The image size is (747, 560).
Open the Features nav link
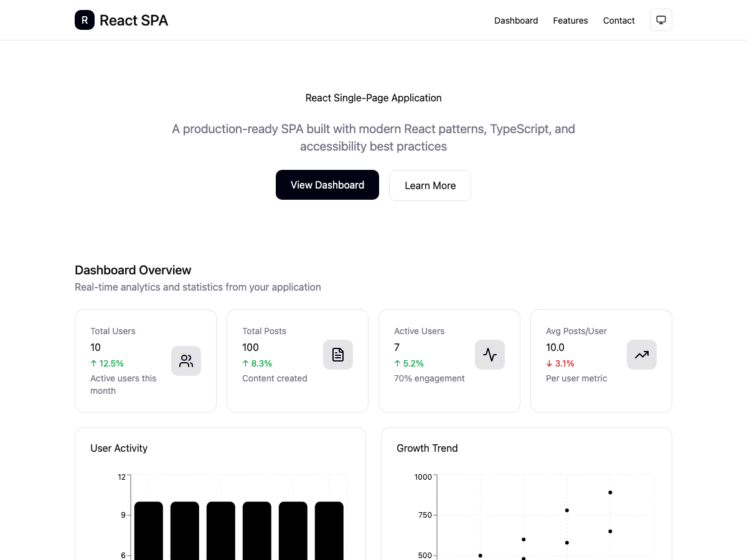570,21
